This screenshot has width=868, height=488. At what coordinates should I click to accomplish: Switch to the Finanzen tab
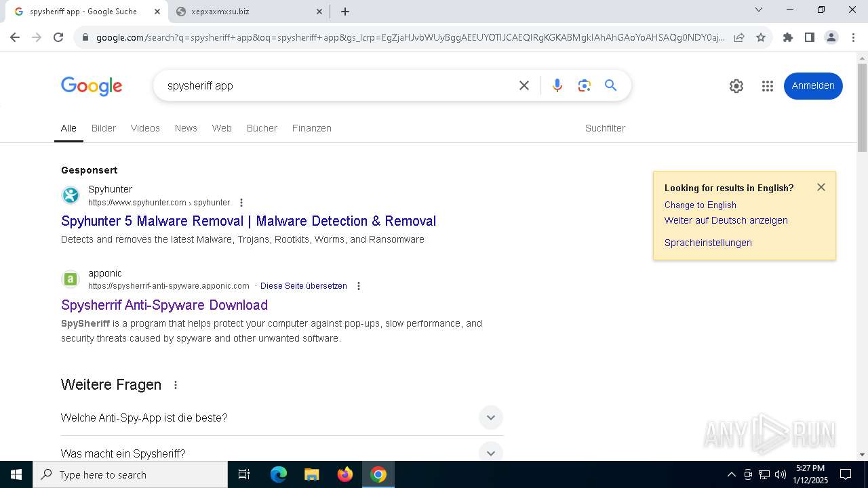pyautogui.click(x=312, y=128)
